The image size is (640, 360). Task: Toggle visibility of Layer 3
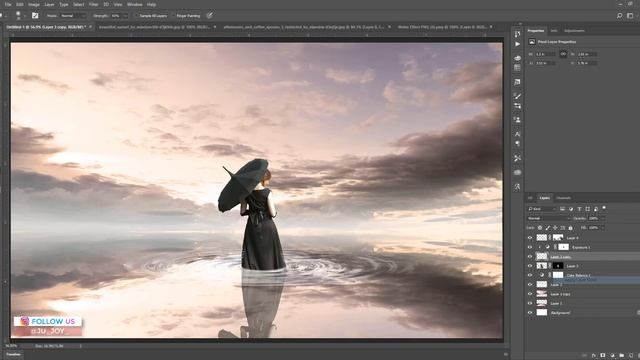point(530,266)
